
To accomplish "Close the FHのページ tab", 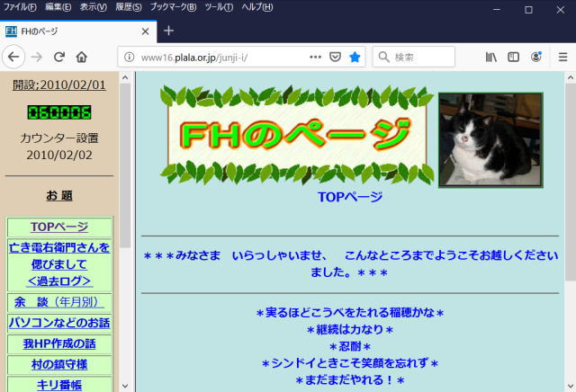I will tap(145, 31).
